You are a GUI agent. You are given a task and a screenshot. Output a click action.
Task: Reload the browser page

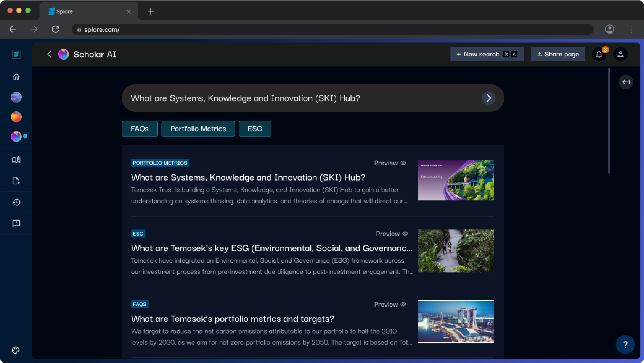56,29
